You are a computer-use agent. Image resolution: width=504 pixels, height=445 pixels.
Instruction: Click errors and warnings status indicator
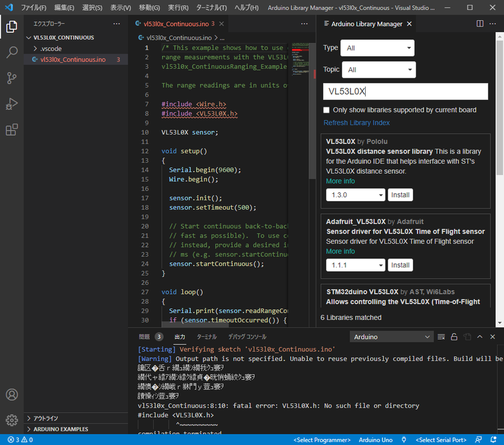(x=20, y=439)
